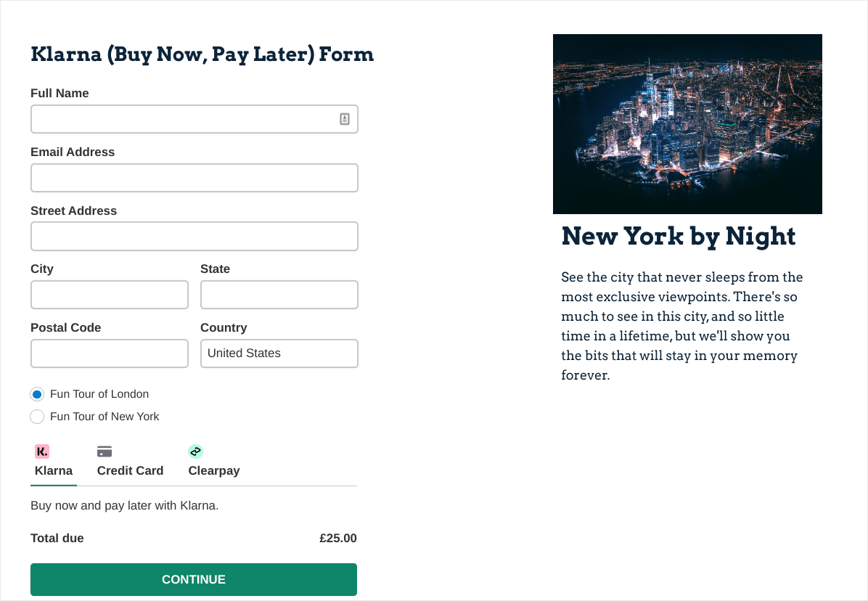This screenshot has height=601, width=868.
Task: Click the Clearpay mint logo icon
Action: [x=195, y=451]
